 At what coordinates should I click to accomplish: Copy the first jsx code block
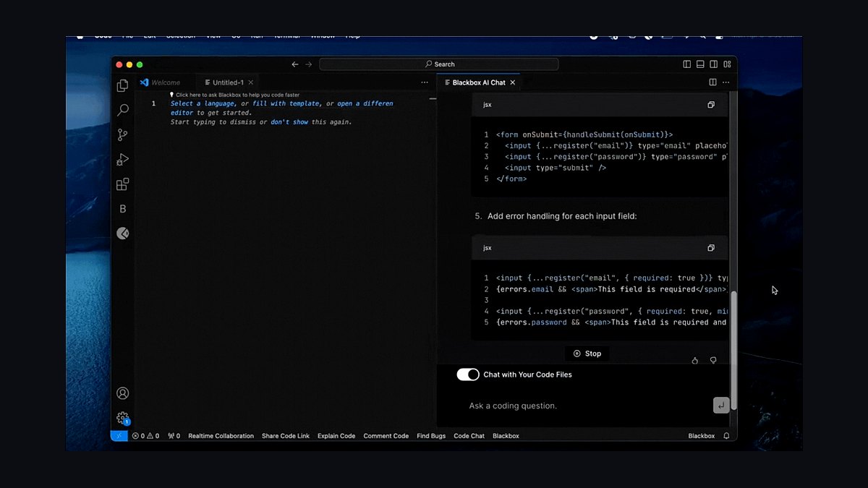[x=711, y=105]
